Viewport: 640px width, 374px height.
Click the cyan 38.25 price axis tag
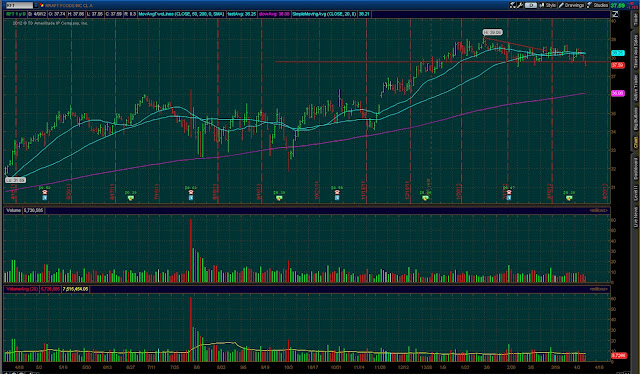tap(618, 53)
